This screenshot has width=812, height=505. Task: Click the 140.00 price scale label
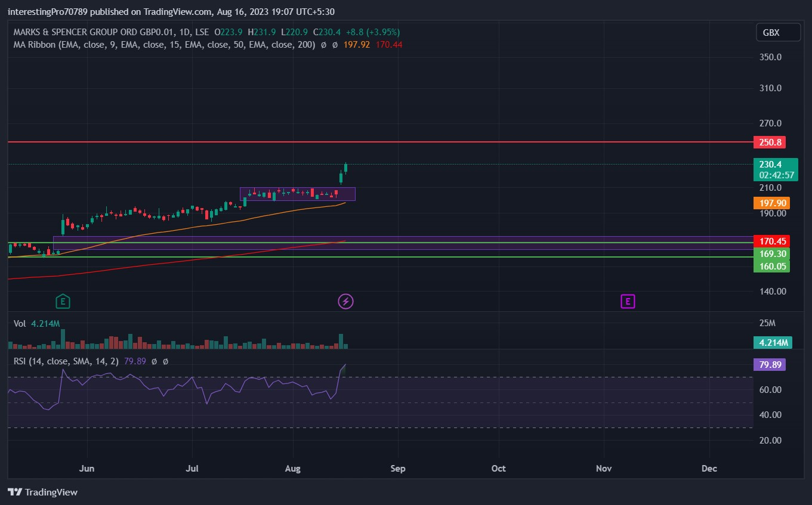click(773, 291)
